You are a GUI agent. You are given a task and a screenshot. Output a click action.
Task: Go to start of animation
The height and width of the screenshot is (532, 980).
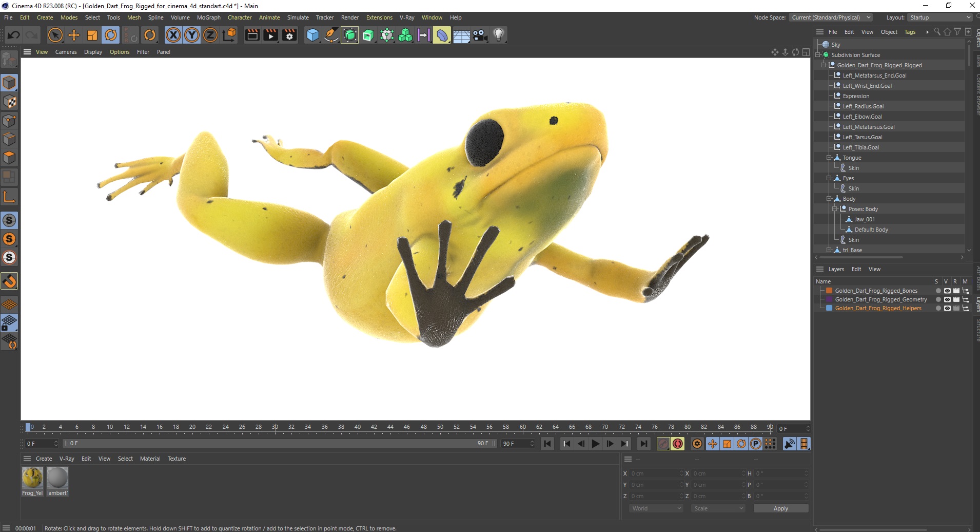click(x=547, y=444)
